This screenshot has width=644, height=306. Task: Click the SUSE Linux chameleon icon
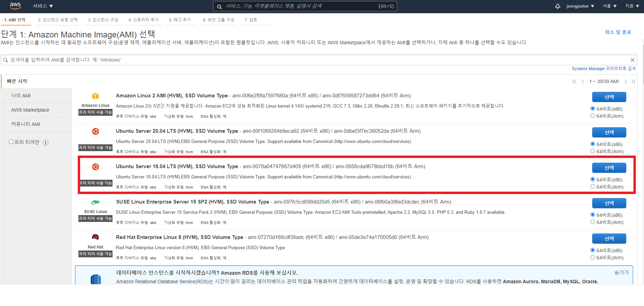tap(95, 202)
